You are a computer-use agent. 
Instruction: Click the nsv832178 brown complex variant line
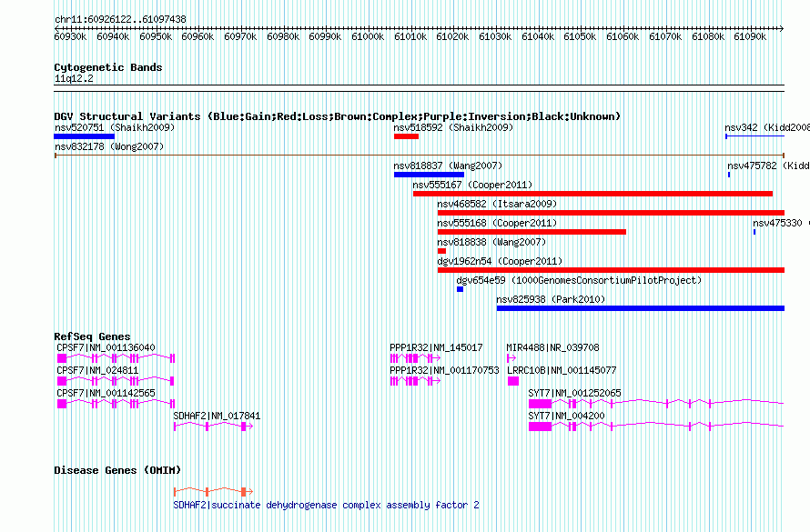coord(420,155)
